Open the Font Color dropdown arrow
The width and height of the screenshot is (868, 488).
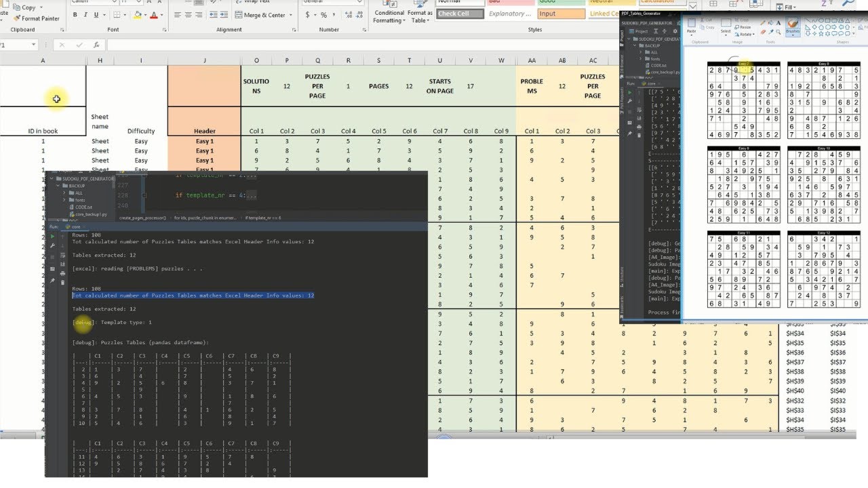[x=161, y=15]
